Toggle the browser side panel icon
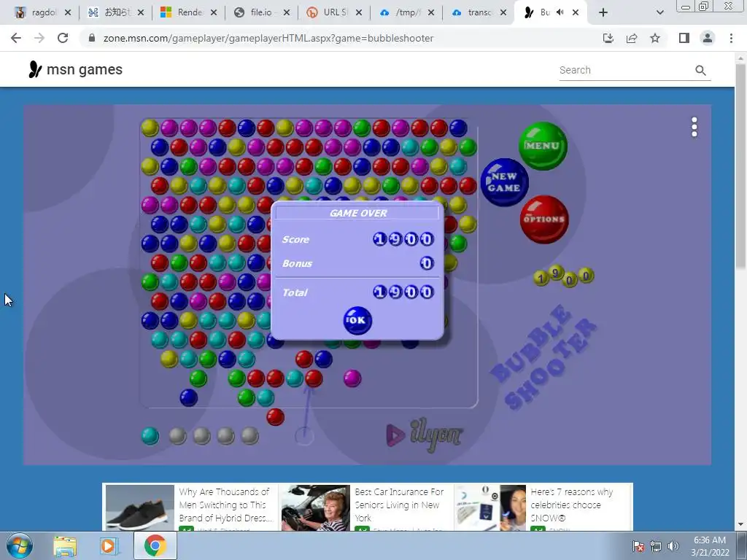Screen dimensions: 747x560 click(684, 38)
